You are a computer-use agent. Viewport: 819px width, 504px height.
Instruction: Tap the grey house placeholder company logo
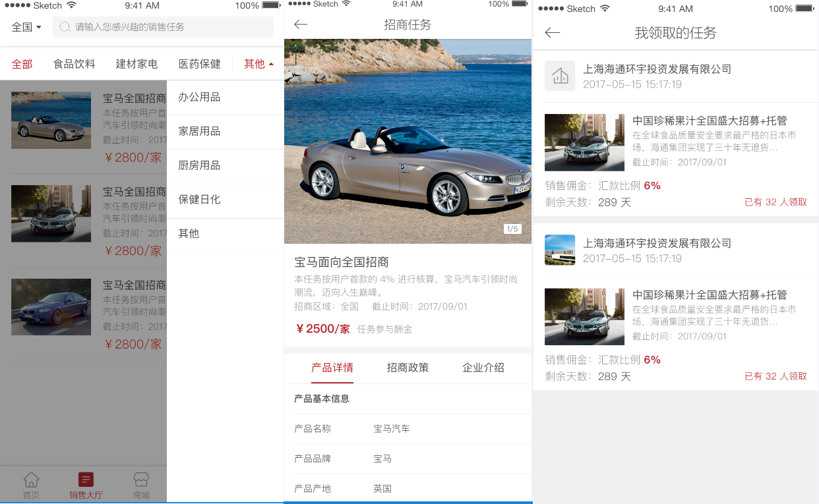tap(560, 76)
